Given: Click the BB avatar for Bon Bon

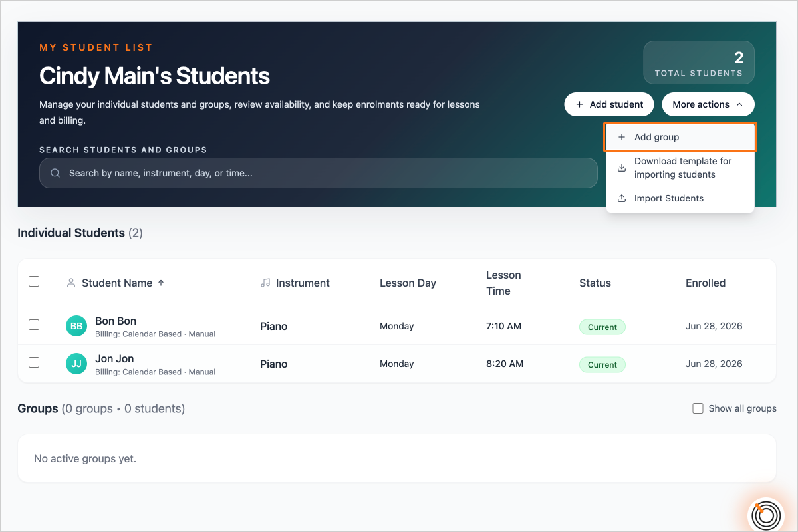Looking at the screenshot, I should point(76,326).
